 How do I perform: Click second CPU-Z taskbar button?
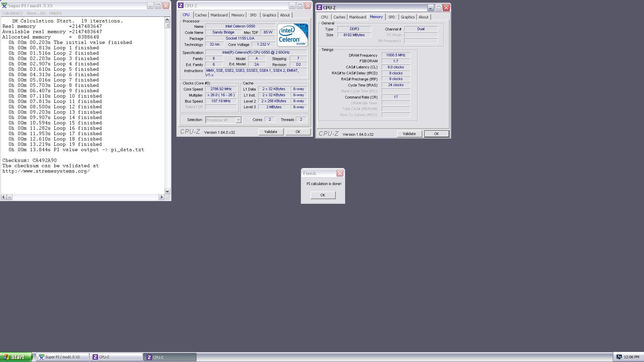pyautogui.click(x=170, y=357)
